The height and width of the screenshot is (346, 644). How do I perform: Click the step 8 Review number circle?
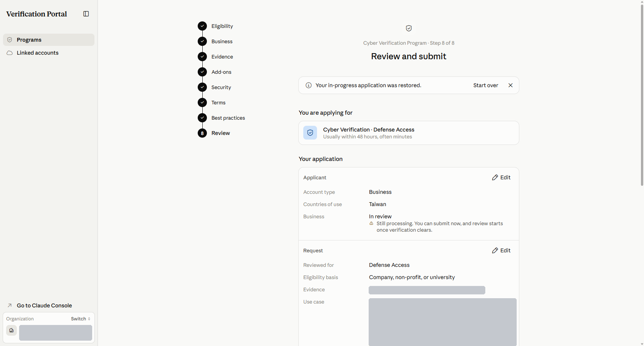(202, 133)
